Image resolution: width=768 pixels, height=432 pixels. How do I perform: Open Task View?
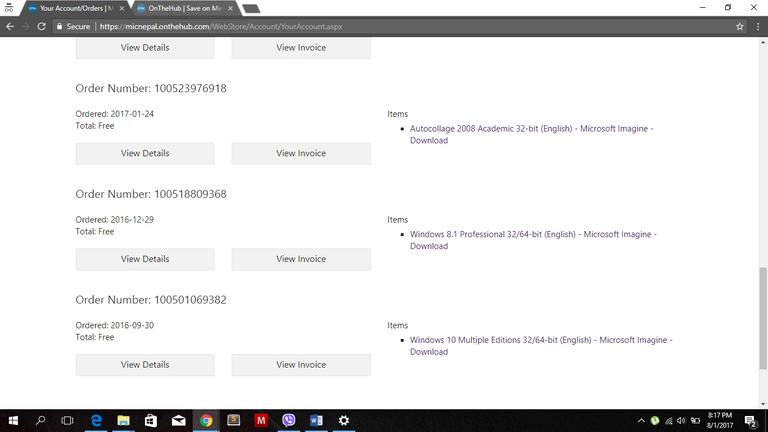tap(67, 421)
